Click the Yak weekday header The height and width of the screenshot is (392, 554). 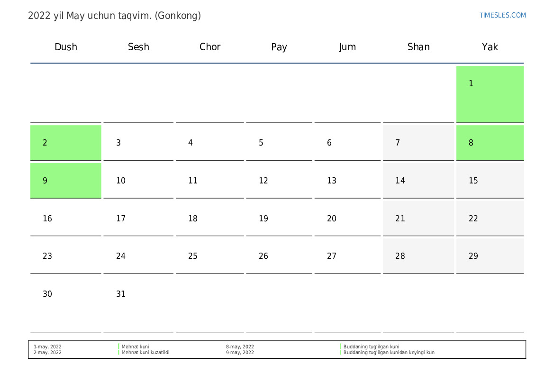(x=490, y=47)
